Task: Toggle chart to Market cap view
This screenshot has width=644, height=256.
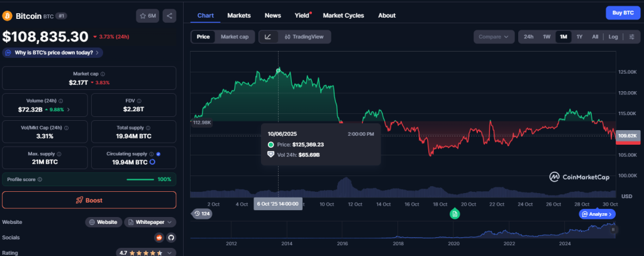Action: 235,37
